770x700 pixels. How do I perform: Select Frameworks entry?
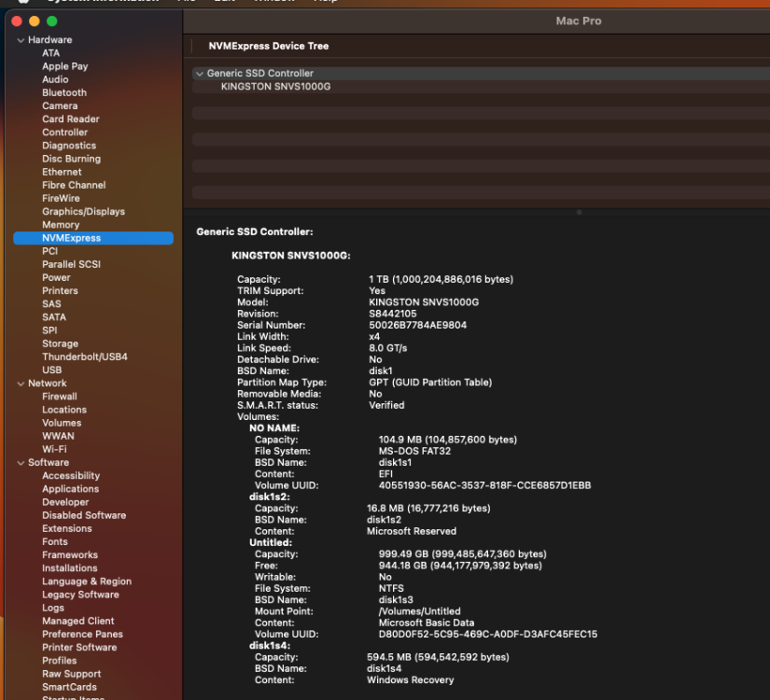70,555
